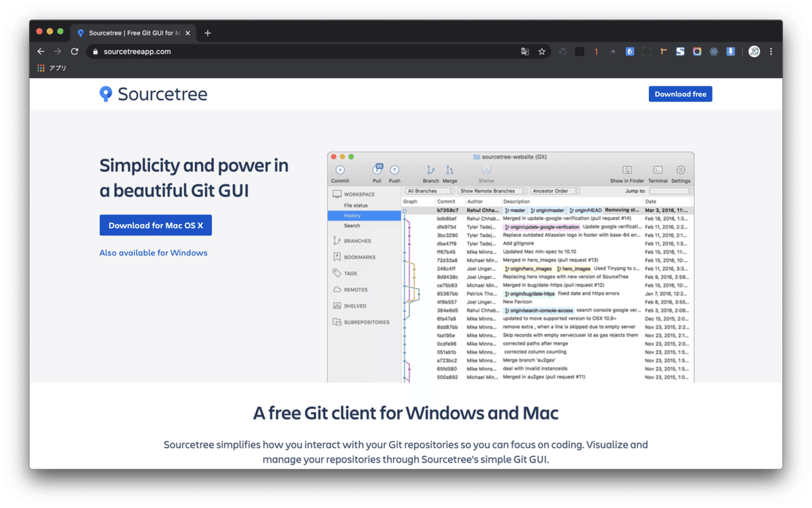Click the Download free button
Image resolution: width=812 pixels, height=508 pixels.
(680, 94)
